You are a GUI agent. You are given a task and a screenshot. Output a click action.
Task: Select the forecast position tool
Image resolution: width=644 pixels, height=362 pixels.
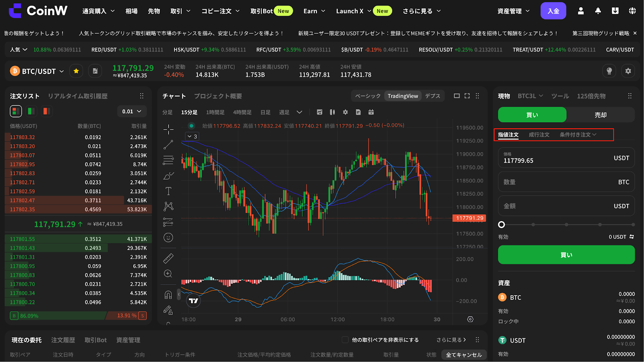tap(168, 222)
